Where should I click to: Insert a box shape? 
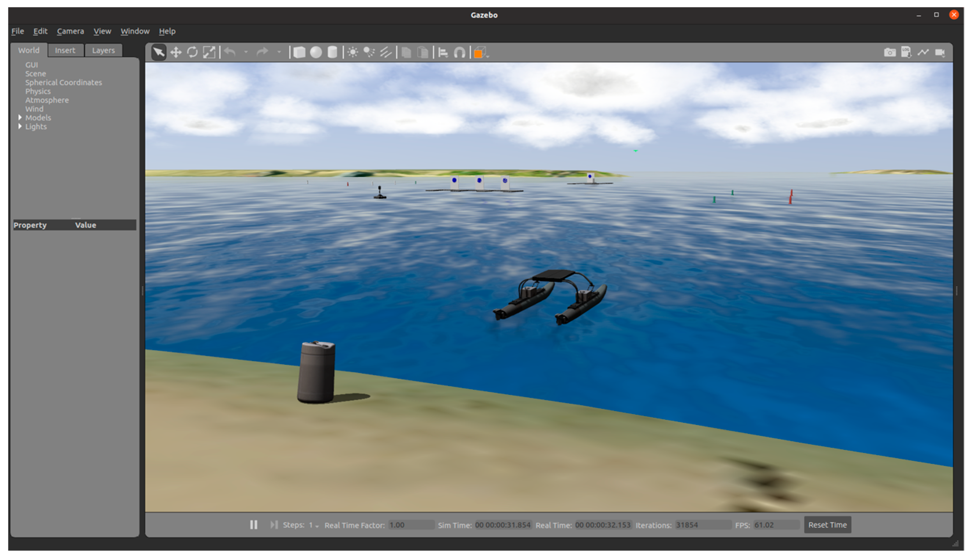point(299,52)
